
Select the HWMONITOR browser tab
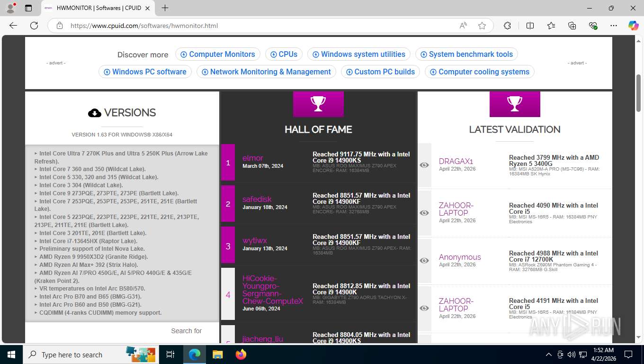tap(98, 8)
